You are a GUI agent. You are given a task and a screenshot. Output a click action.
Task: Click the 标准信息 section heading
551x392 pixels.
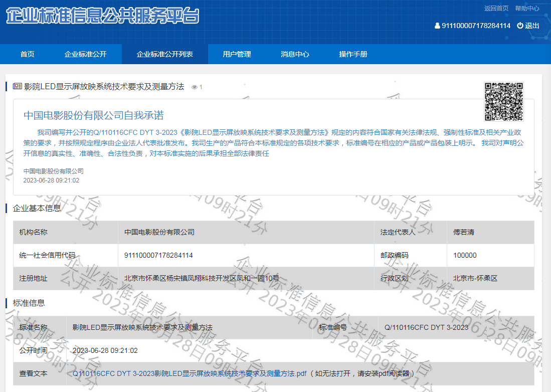pos(29,303)
